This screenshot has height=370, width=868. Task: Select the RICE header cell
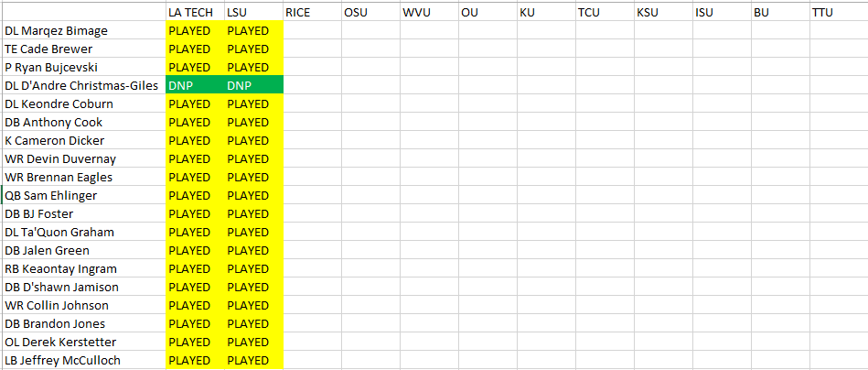[x=312, y=12]
